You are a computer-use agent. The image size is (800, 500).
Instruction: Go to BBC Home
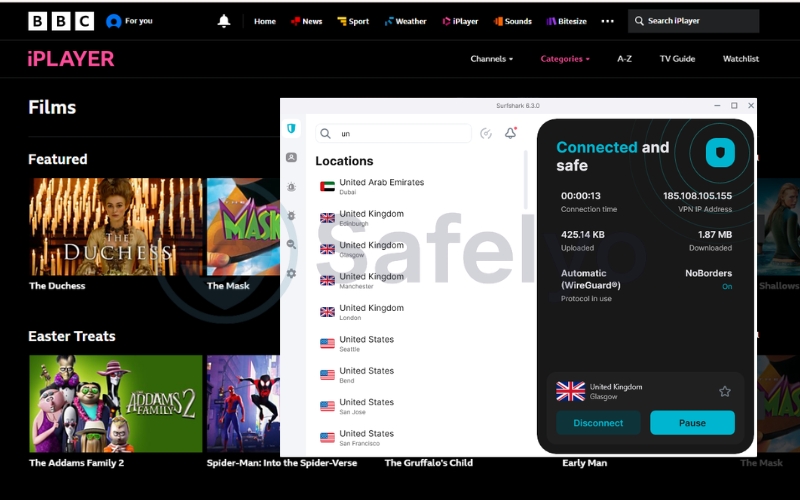[x=265, y=21]
